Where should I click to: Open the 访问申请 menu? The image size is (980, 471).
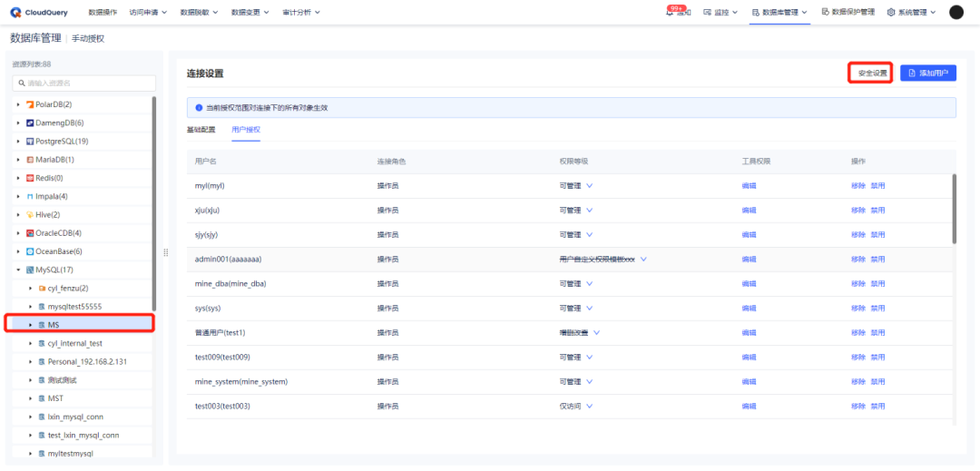click(148, 13)
